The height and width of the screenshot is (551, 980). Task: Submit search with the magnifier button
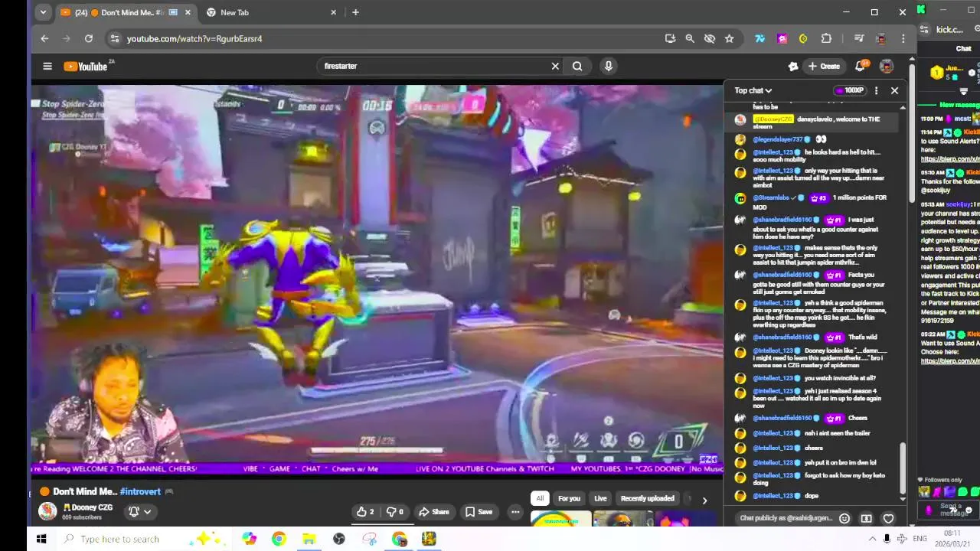tap(577, 66)
